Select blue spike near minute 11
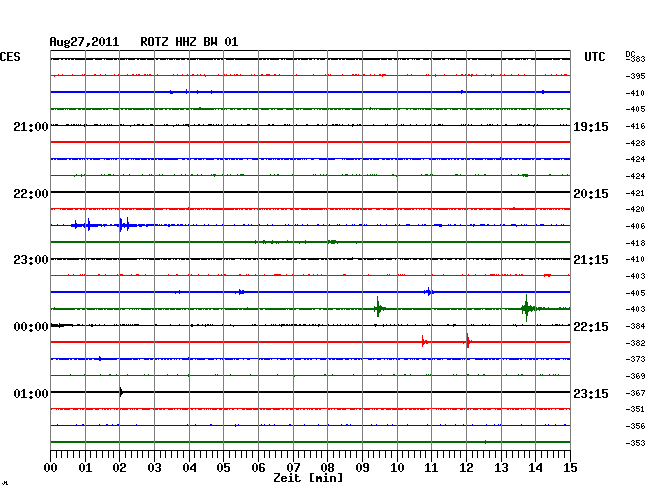 [x=429, y=292]
